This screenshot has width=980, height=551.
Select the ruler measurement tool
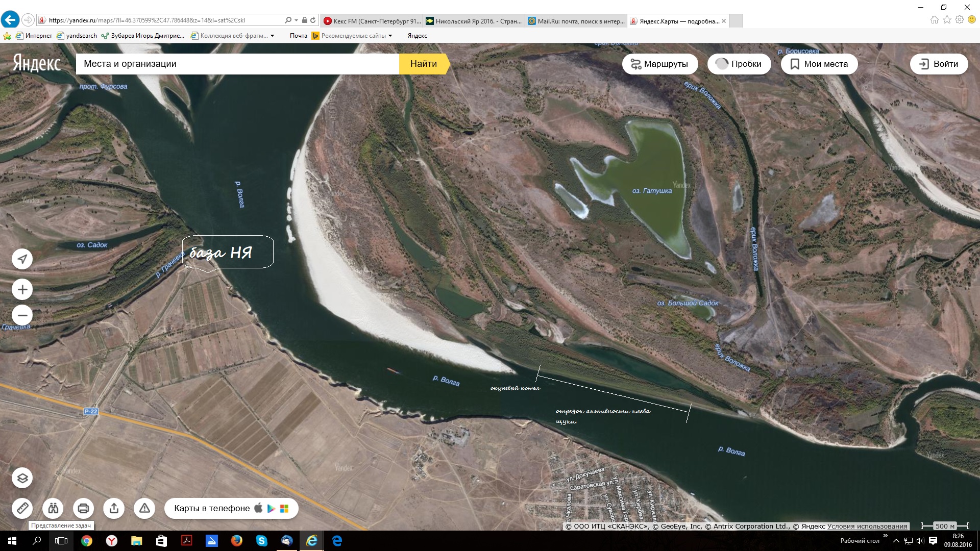click(22, 508)
